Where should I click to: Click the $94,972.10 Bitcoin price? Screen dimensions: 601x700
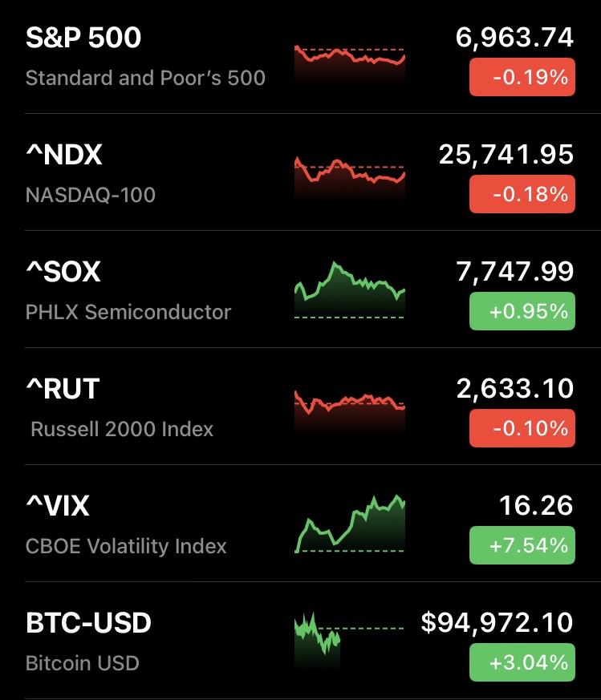(x=497, y=622)
